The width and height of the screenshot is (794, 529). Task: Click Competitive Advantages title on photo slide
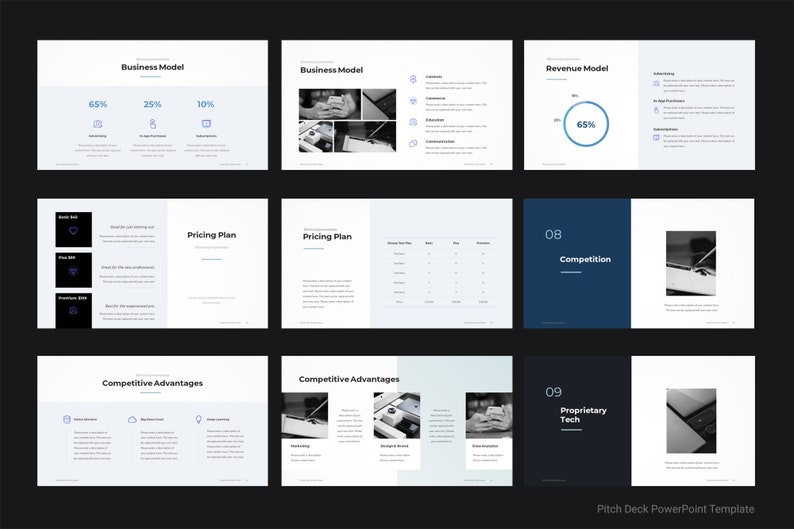pyautogui.click(x=349, y=379)
